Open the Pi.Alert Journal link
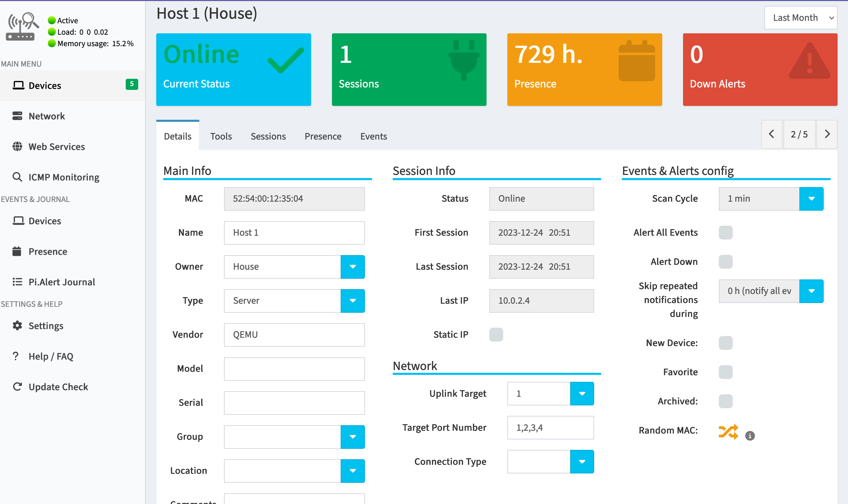The image size is (848, 504). (x=61, y=282)
